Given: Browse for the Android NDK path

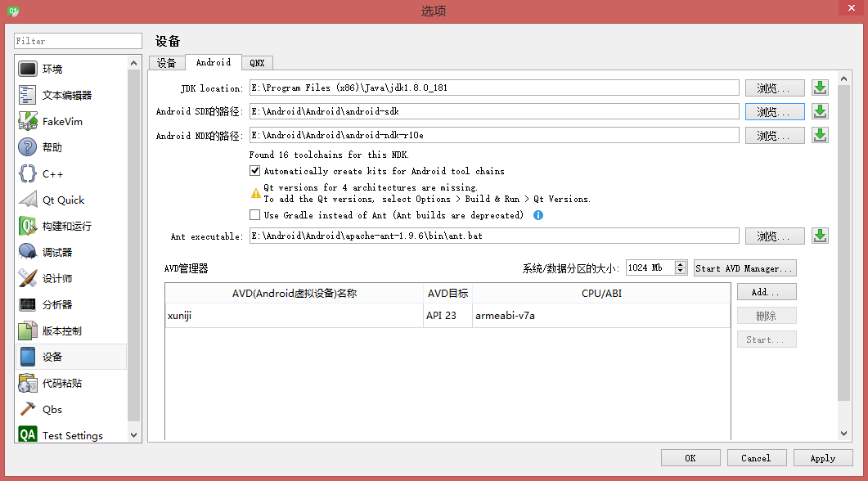Looking at the screenshot, I should 775,136.
